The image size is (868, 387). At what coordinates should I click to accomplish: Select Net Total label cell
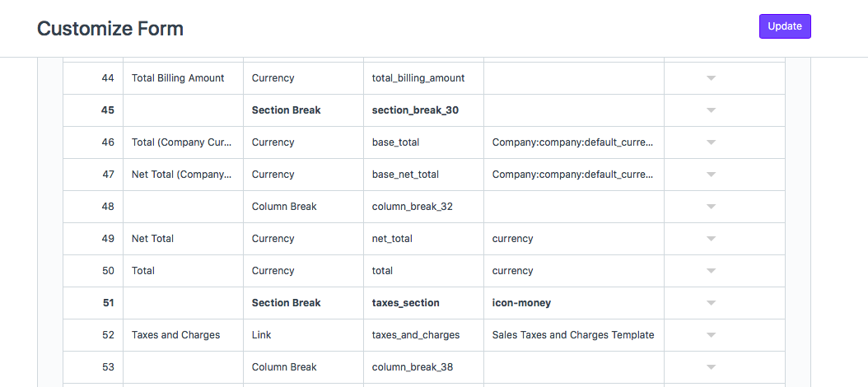(183, 239)
